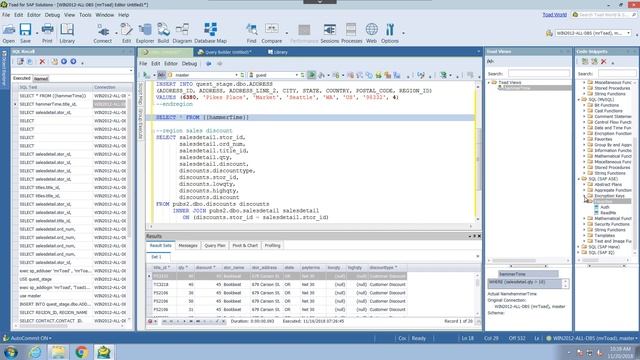640x360 pixels.
Task: Open the Database Map tool
Action: [210, 33]
